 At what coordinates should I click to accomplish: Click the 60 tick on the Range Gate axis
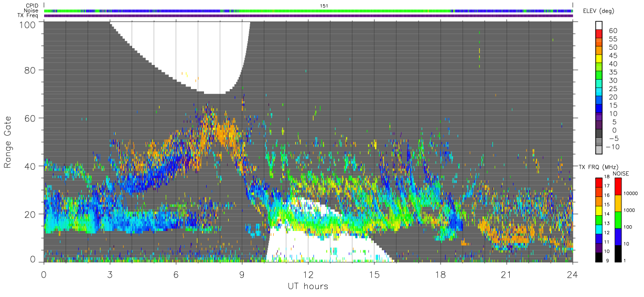[30, 118]
